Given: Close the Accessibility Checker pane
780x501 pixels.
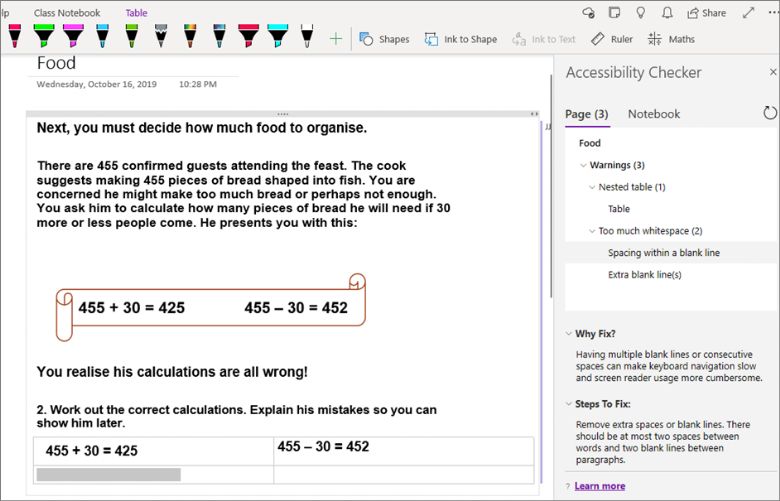Looking at the screenshot, I should coord(773,72).
